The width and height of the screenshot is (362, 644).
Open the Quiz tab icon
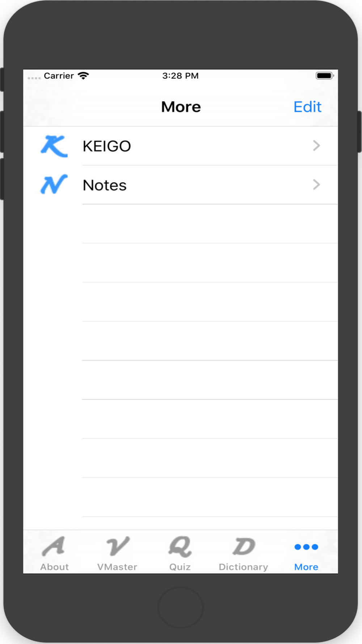(180, 547)
